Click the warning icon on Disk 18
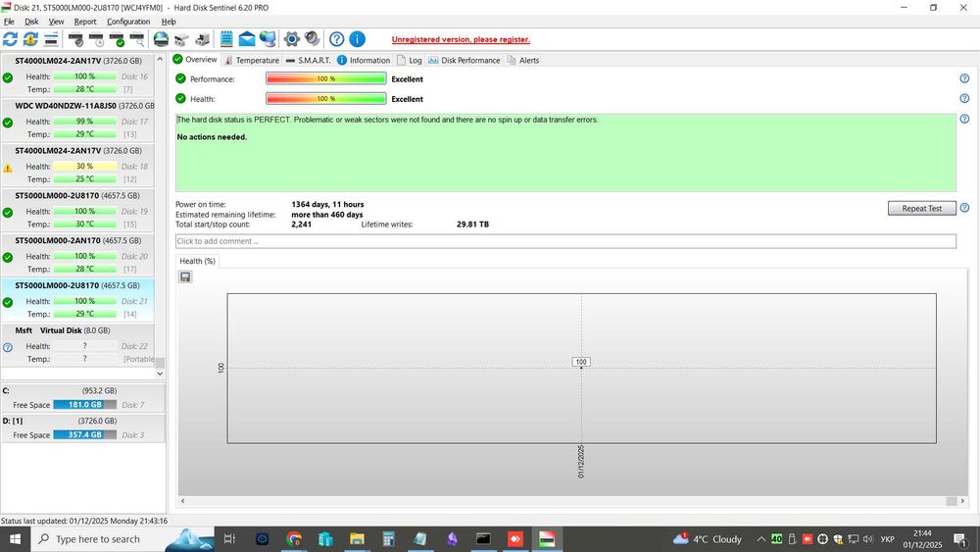Image resolution: width=980 pixels, height=552 pixels. coord(8,169)
